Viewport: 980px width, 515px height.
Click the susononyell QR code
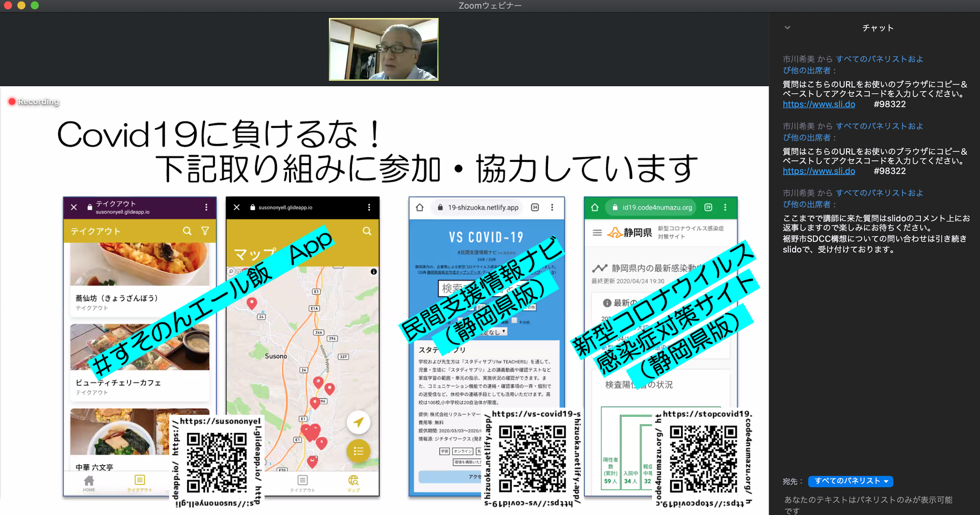point(217,462)
